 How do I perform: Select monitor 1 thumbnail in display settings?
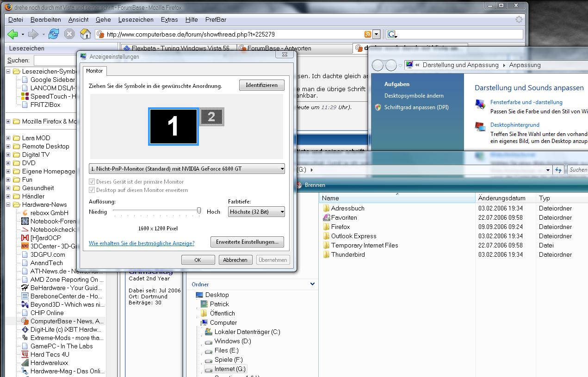point(173,126)
